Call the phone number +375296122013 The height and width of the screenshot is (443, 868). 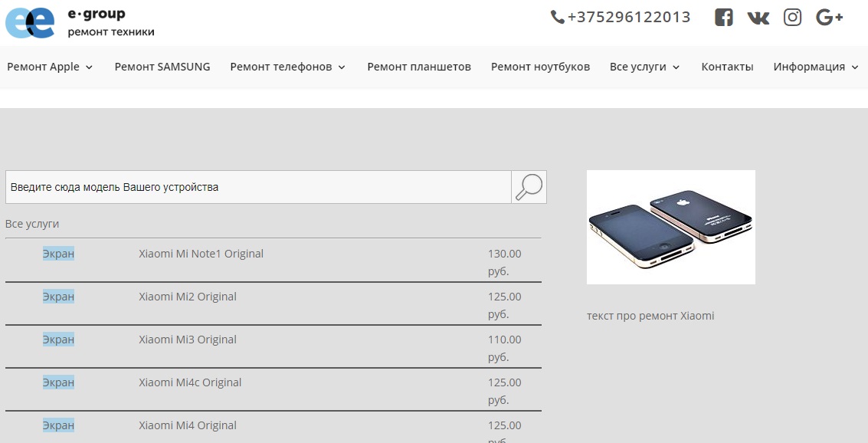click(x=629, y=17)
